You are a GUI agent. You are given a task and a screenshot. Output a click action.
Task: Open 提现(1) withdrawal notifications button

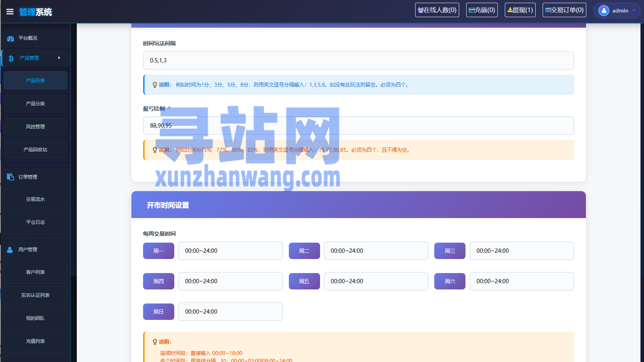click(x=520, y=10)
